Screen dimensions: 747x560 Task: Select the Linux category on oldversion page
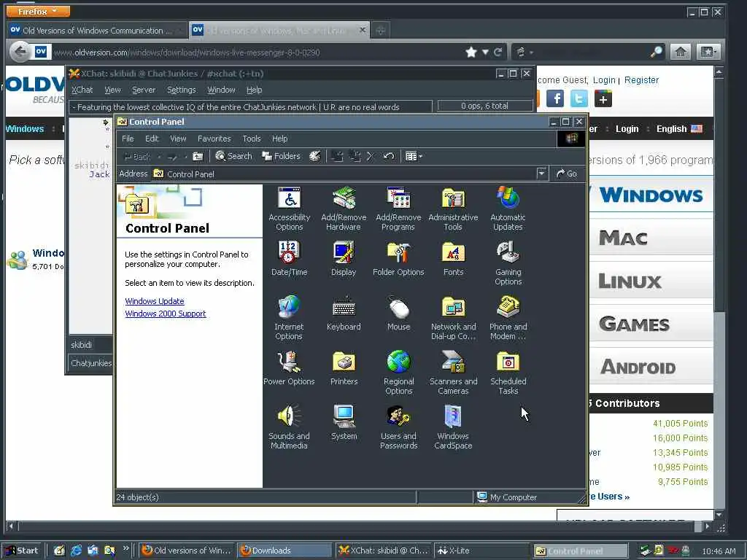651,281
